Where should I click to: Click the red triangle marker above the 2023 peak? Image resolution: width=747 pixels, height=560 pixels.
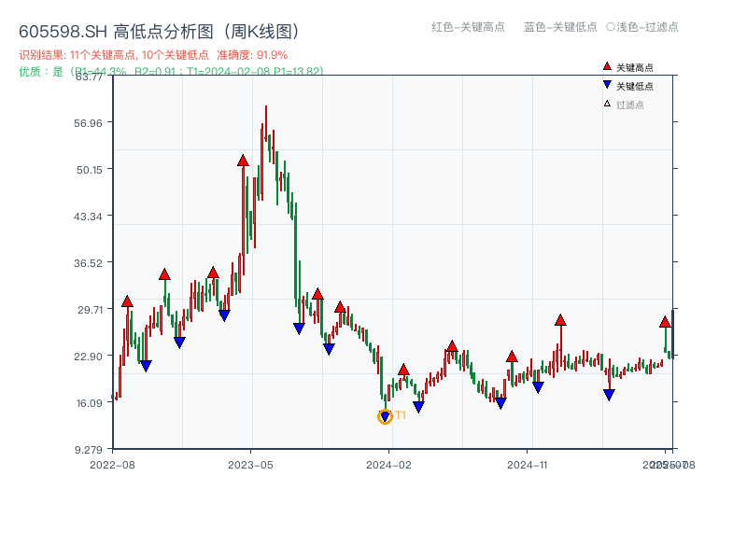click(242, 160)
